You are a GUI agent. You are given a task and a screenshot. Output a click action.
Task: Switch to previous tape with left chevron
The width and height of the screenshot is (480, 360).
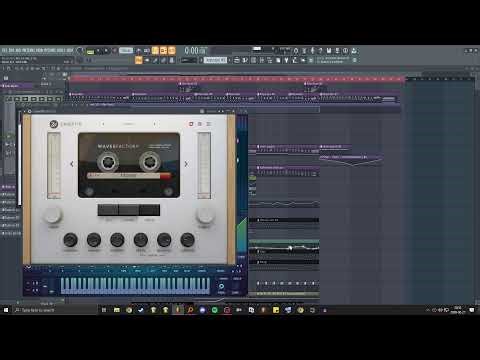coord(72,164)
